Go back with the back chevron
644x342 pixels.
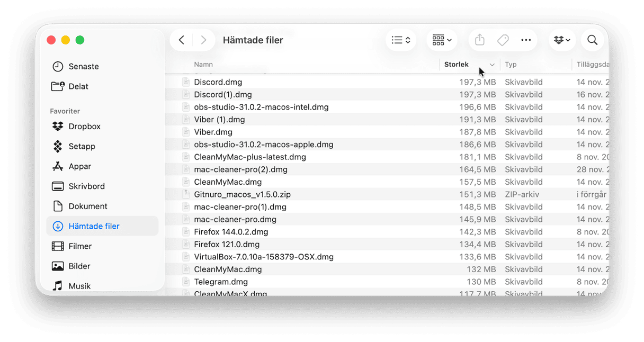[182, 40]
